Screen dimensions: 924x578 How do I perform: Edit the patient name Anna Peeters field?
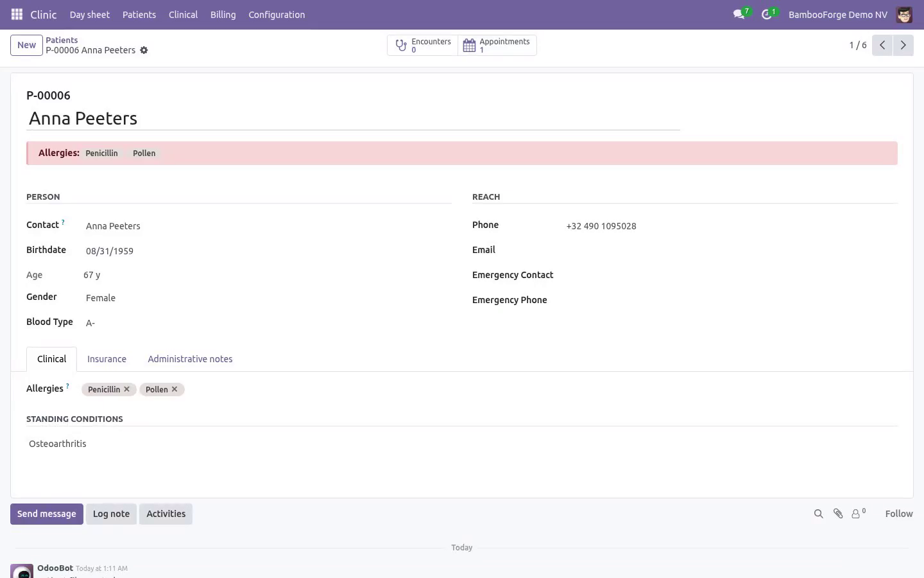[353, 119]
